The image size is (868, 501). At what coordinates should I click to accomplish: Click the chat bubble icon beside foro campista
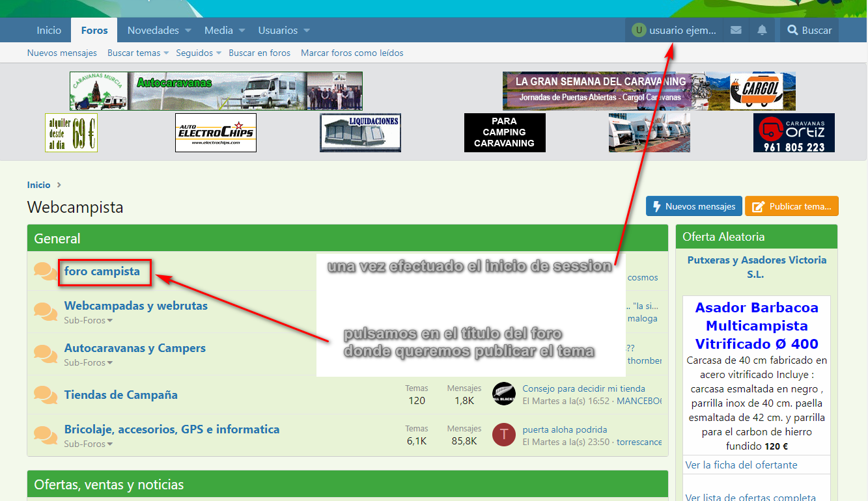point(46,272)
